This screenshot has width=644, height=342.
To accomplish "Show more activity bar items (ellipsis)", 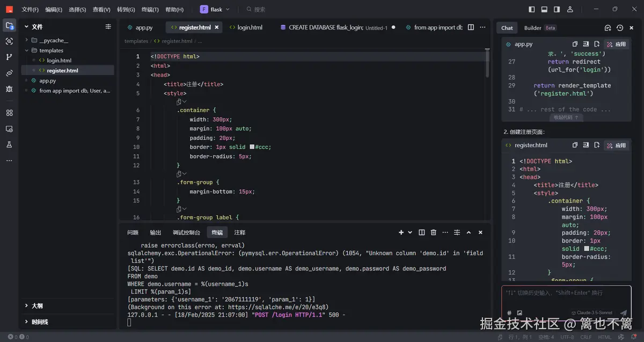I will point(9,160).
